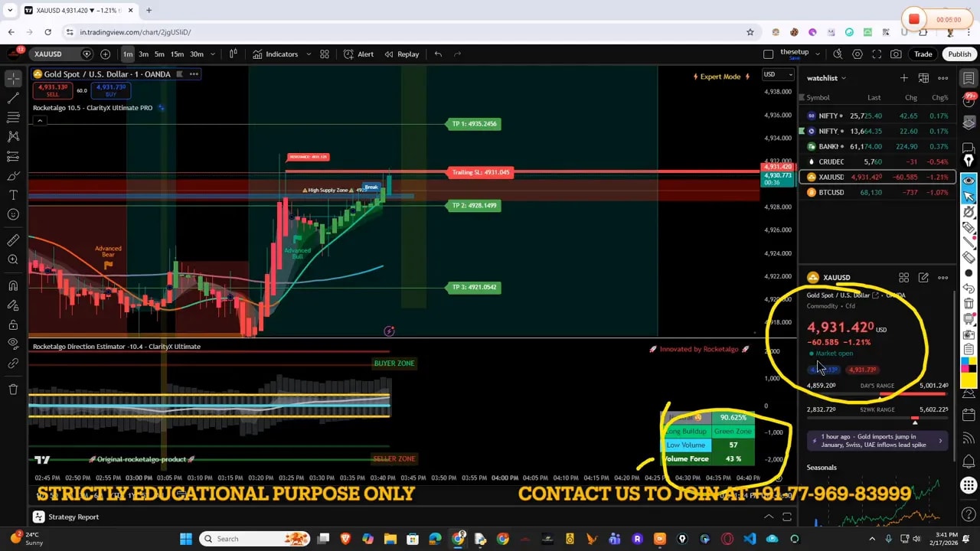The width and height of the screenshot is (980, 551).
Task: Click the Publish button
Action: 959,54
